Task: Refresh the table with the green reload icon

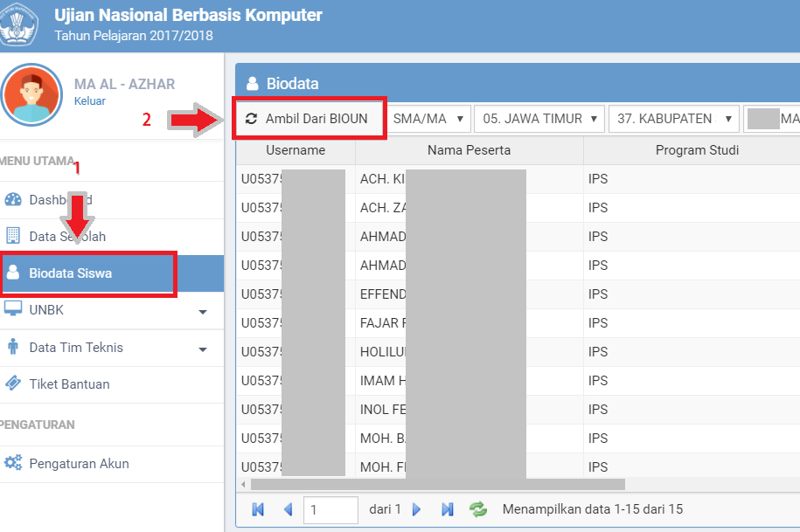Action: [478, 509]
